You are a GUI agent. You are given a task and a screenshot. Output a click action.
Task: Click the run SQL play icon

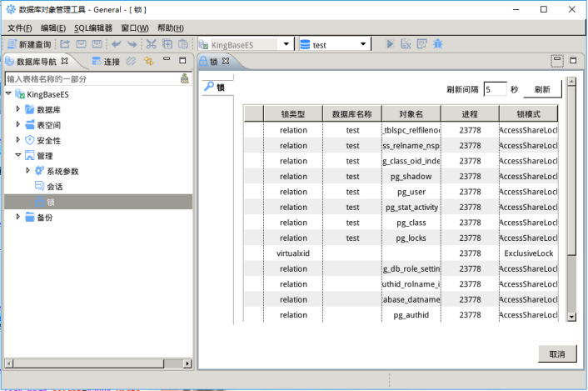tap(390, 44)
